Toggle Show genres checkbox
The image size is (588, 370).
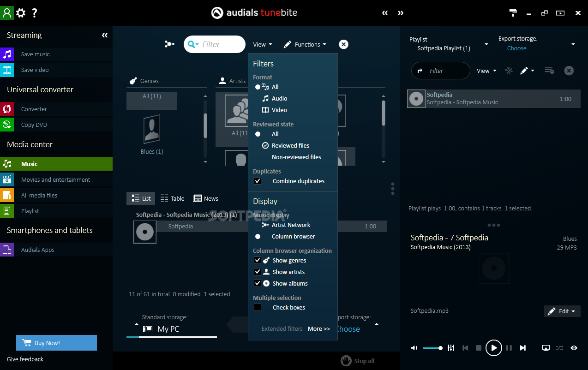tap(258, 261)
